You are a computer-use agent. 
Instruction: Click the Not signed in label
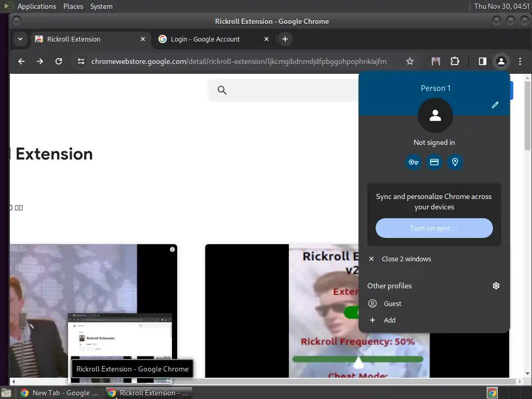coord(434,142)
